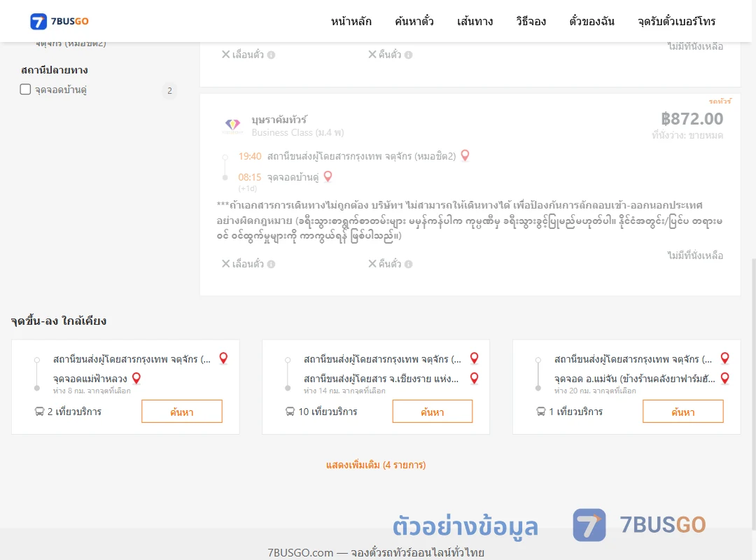Open the ตั๋วของฉัน menu item
The height and width of the screenshot is (560, 756).
pyautogui.click(x=591, y=21)
